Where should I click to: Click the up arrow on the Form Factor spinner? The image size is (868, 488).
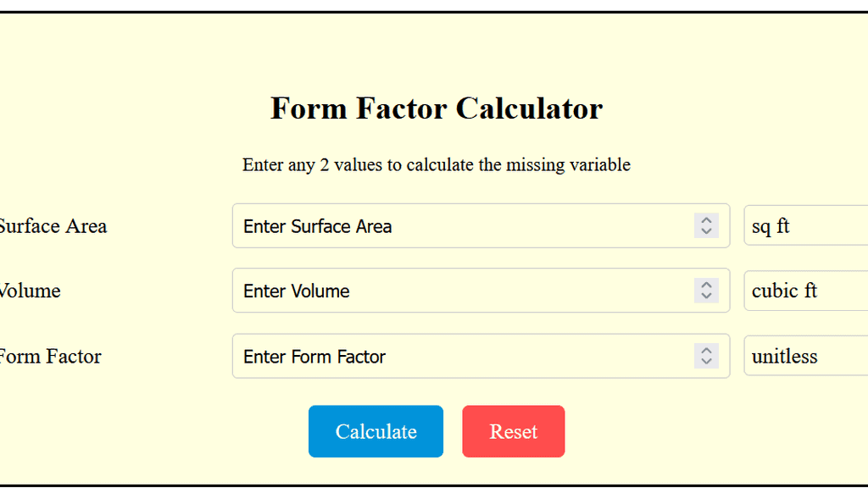(x=706, y=351)
